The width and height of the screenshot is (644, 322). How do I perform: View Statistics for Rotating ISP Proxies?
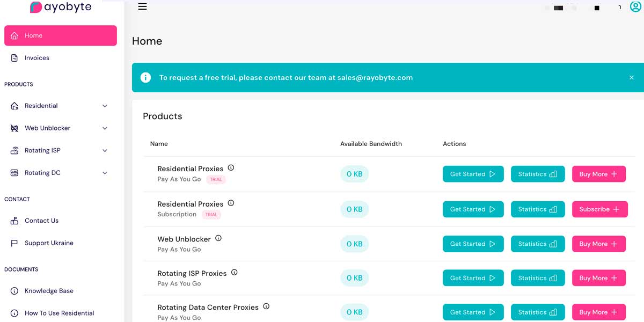[x=537, y=278]
